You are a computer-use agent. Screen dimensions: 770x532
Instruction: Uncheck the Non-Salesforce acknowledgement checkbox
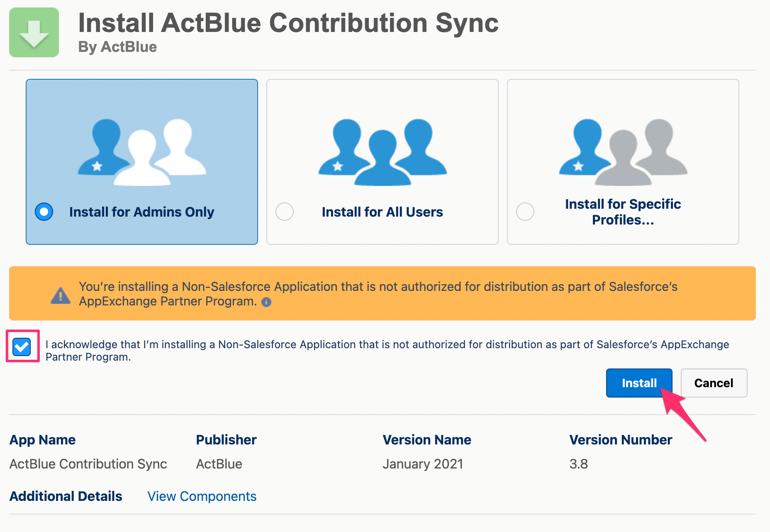[22, 347]
